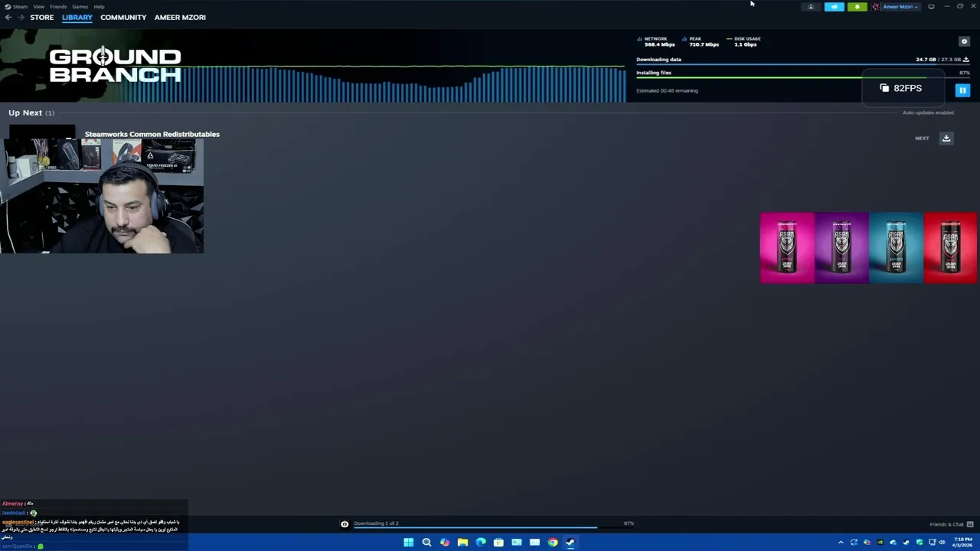Open the Games menu
The width and height of the screenshot is (980, 551).
[80, 6]
